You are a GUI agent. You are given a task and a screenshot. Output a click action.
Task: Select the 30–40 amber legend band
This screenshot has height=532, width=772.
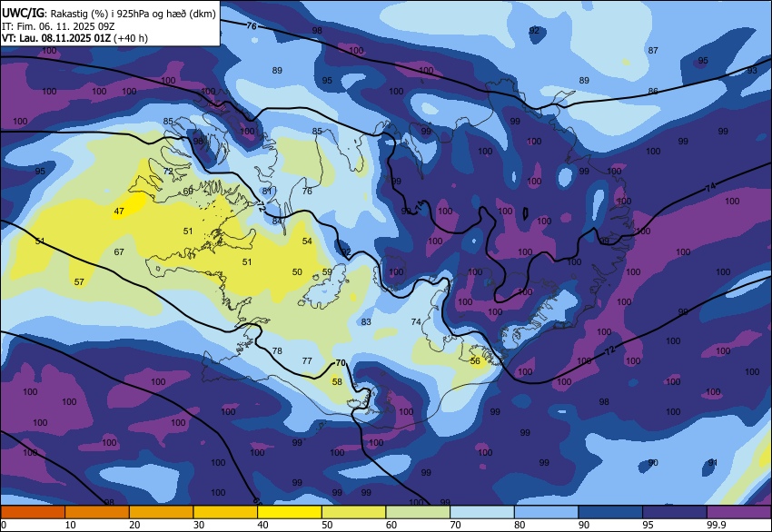pyautogui.click(x=225, y=512)
